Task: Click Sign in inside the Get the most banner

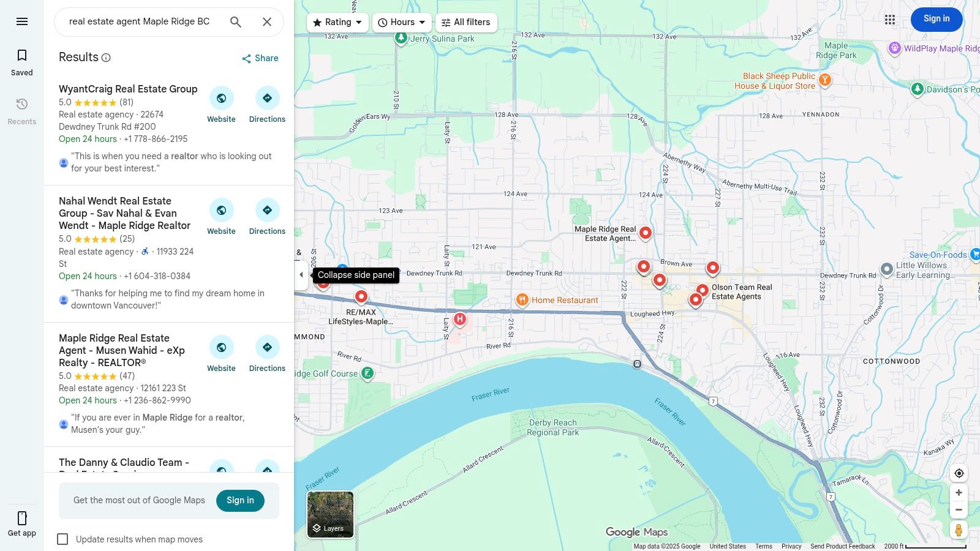Action: (x=240, y=501)
